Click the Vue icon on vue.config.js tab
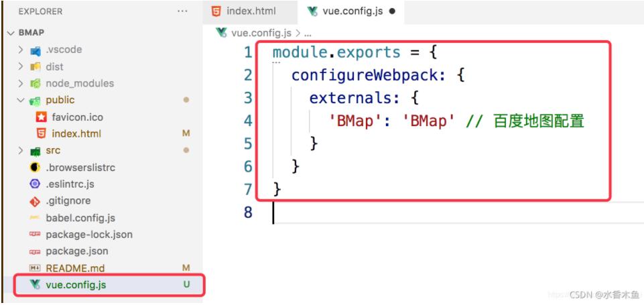Screen dimensions: 644x305 (x=313, y=11)
